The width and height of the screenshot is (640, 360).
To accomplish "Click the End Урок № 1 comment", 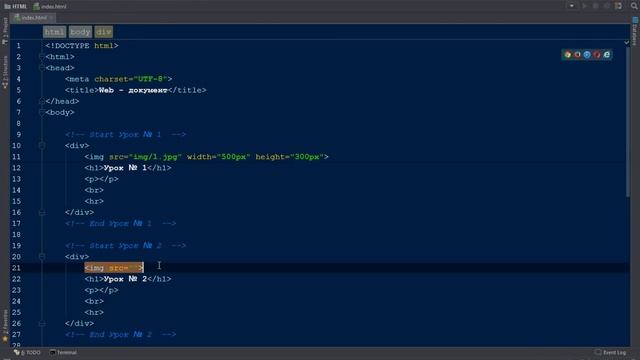I will [120, 223].
